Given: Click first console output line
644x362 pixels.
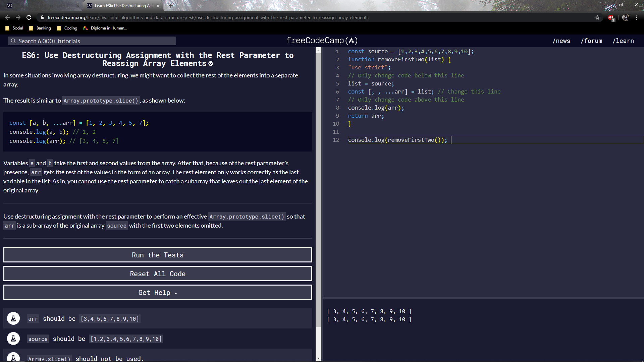Looking at the screenshot, I should click(369, 311).
